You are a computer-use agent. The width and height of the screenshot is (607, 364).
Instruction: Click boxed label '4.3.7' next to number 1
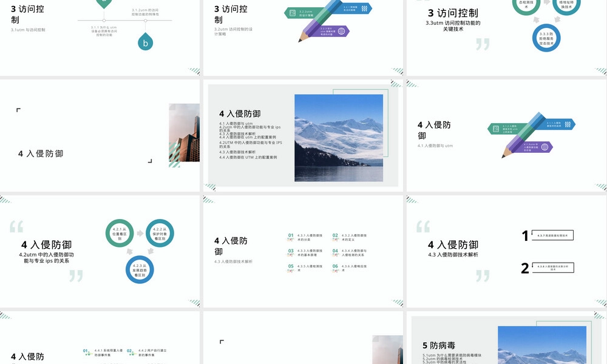[552, 235]
